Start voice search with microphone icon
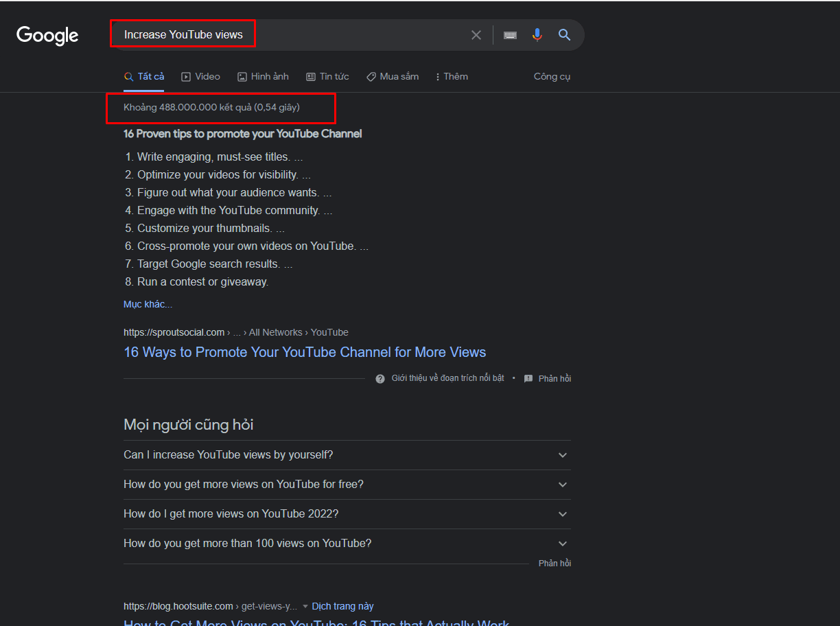Screen dimensions: 840x626 (537, 34)
